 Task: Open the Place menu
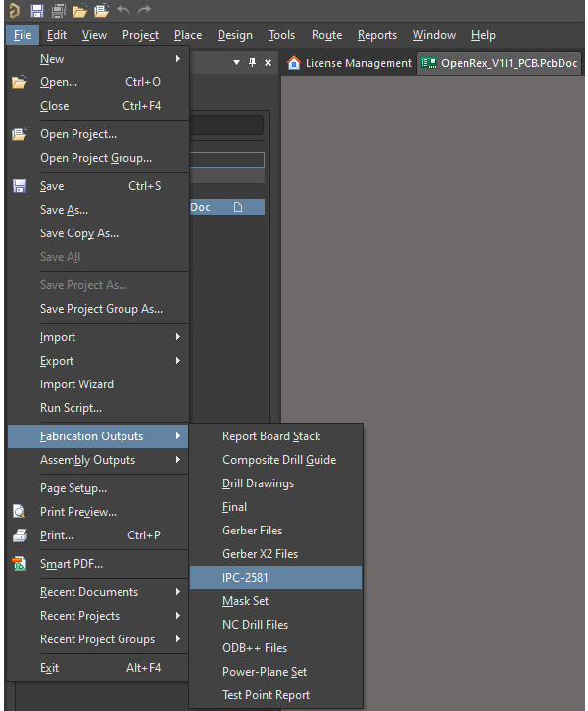click(x=188, y=35)
